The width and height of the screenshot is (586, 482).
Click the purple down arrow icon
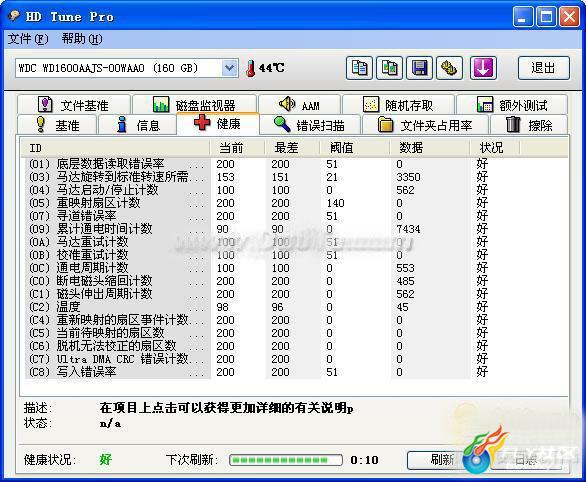[483, 68]
